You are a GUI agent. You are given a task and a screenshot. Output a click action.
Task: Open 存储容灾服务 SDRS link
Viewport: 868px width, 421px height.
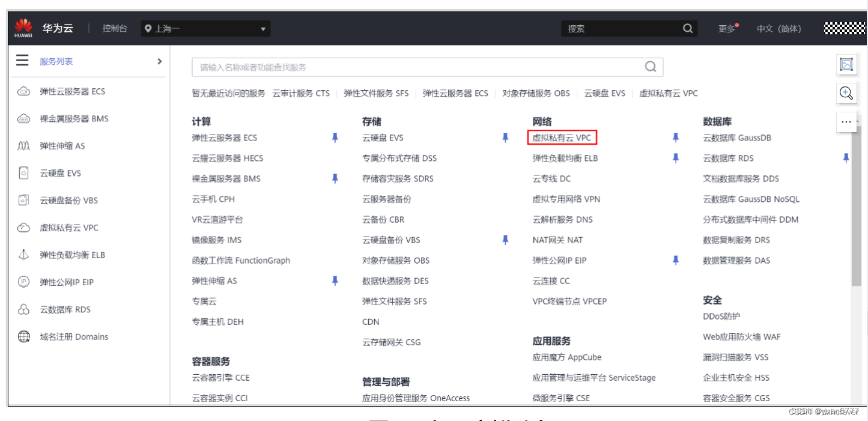(398, 178)
